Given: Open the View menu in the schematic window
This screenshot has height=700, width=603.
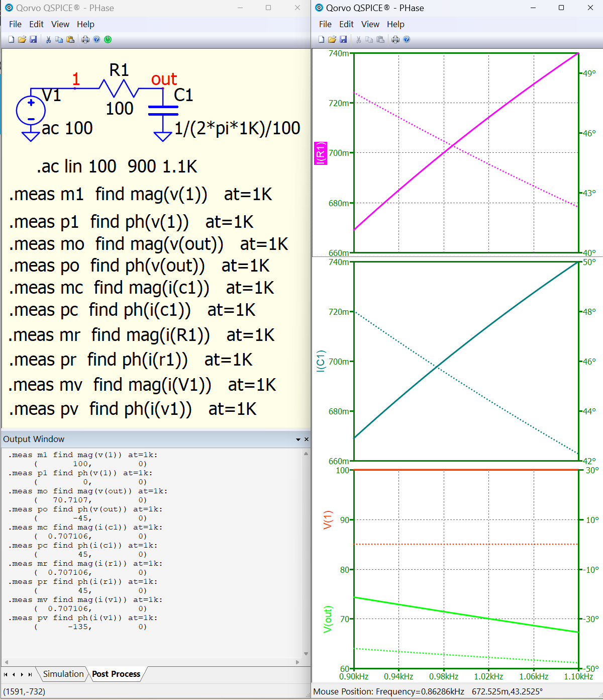Looking at the screenshot, I should [x=60, y=24].
